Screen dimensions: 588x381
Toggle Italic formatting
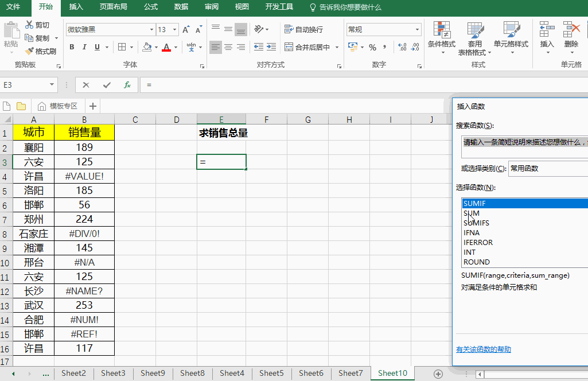click(84, 47)
